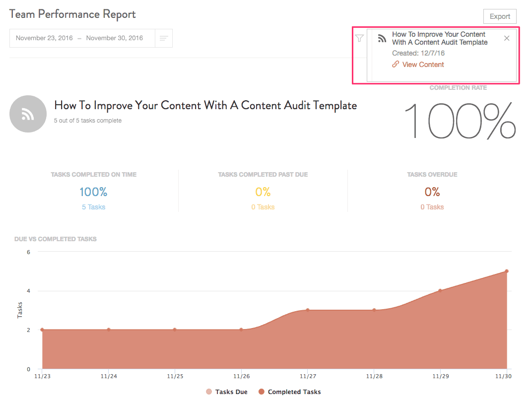This screenshot has height=401, width=532.
Task: Toggle Completed Tasks legend swatch
Action: click(x=261, y=392)
